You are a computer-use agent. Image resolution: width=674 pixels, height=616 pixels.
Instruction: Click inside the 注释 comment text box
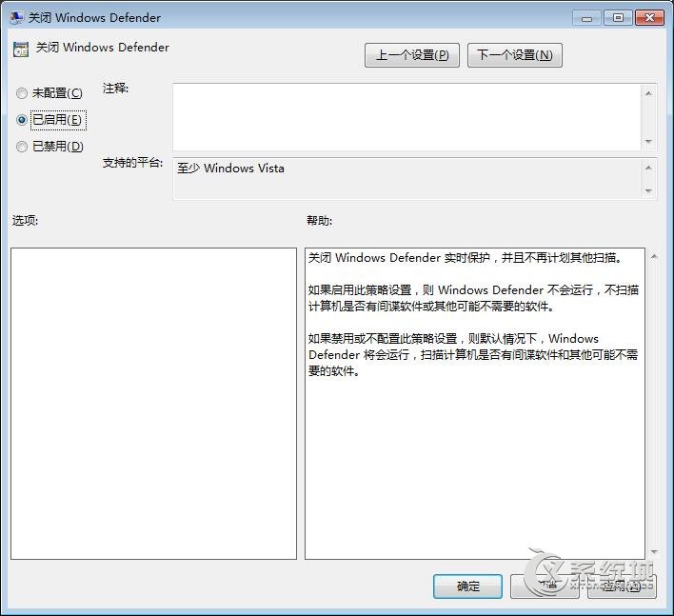pos(406,117)
